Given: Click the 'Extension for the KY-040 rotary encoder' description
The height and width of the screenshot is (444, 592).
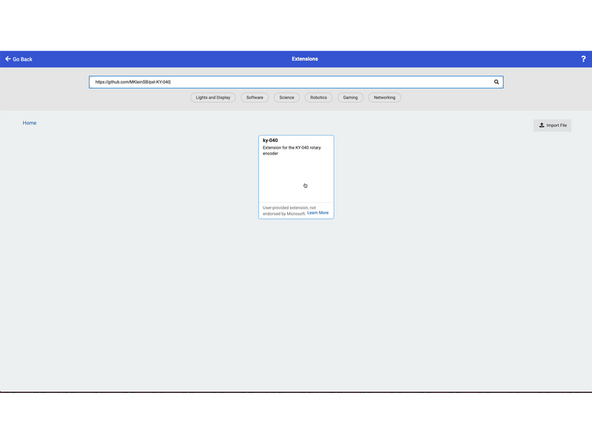Looking at the screenshot, I should coord(292,150).
